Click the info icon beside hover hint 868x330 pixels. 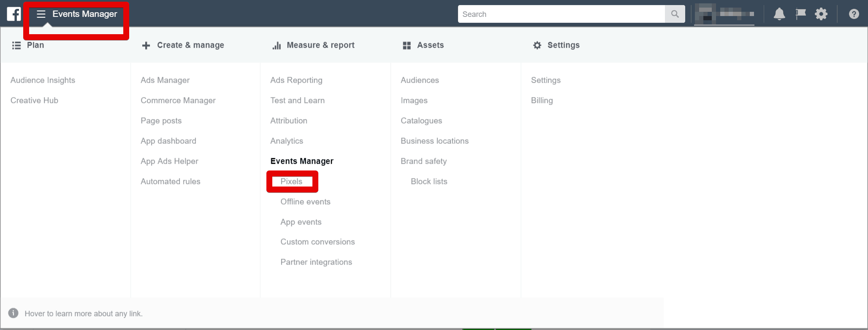click(x=14, y=313)
